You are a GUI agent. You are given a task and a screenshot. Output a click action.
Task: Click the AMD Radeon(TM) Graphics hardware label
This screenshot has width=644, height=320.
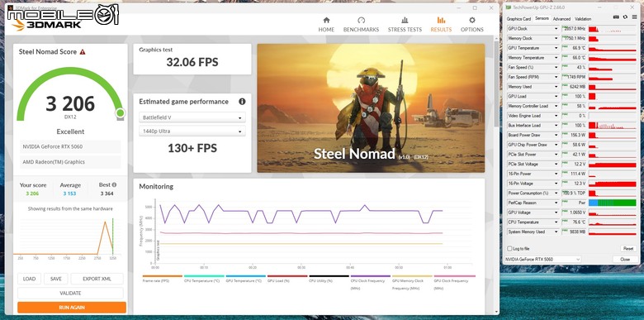70,162
